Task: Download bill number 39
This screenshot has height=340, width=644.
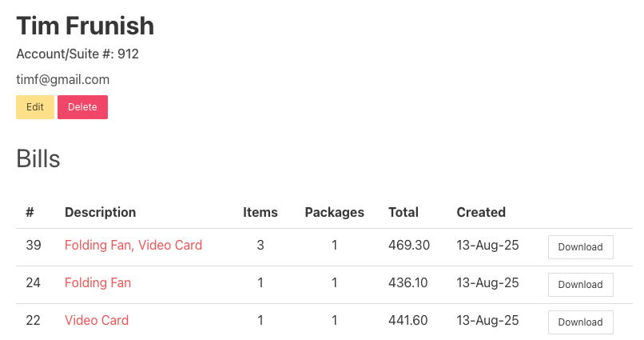Action: (x=580, y=246)
